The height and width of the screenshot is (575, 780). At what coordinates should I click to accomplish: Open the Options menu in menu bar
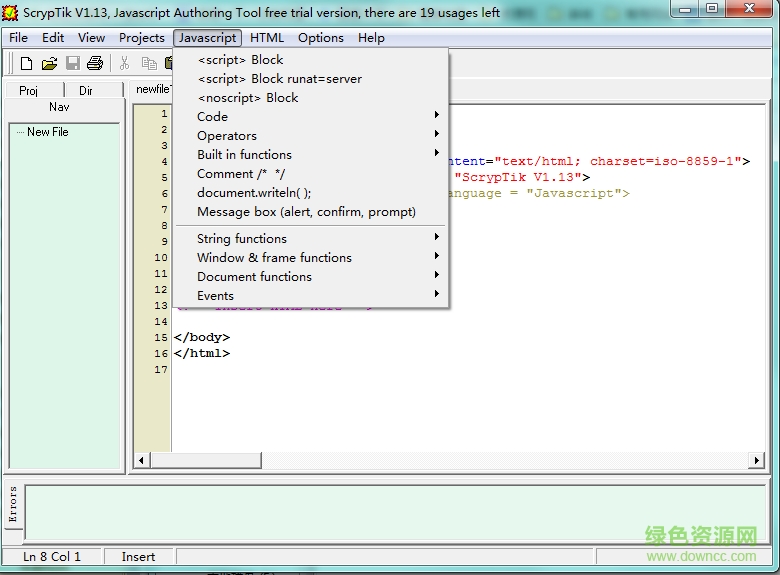pos(320,38)
